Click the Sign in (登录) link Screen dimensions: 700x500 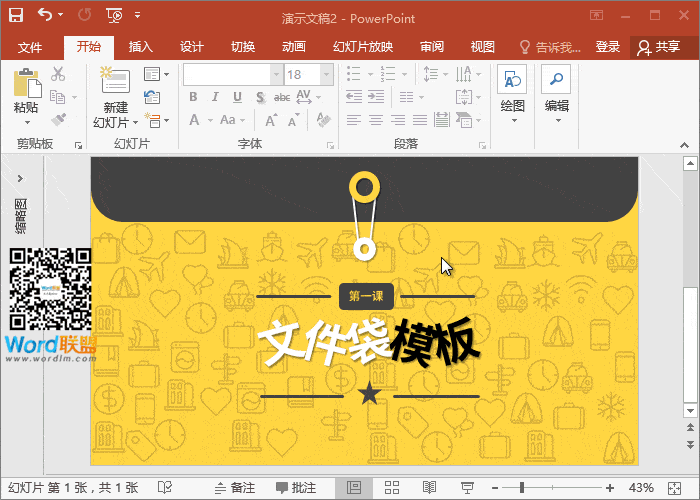pyautogui.click(x=607, y=47)
